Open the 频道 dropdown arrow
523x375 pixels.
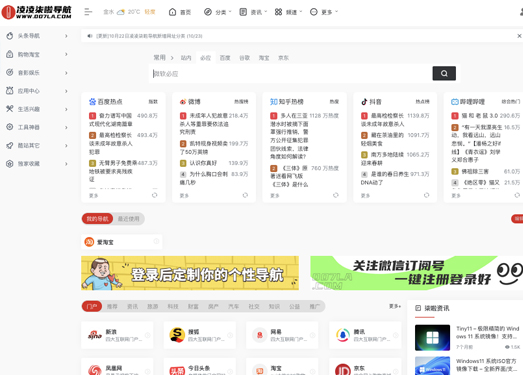tap(301, 12)
